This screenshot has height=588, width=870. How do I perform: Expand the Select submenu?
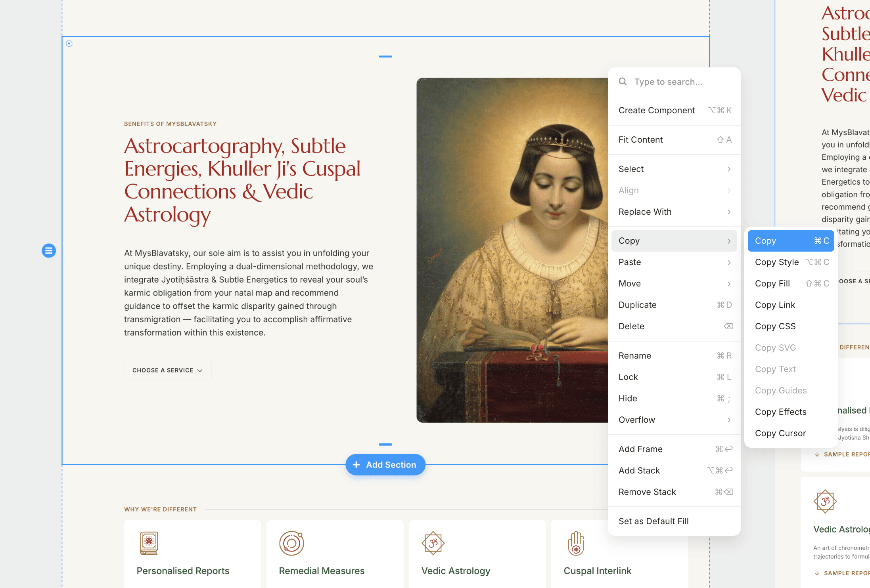click(674, 169)
